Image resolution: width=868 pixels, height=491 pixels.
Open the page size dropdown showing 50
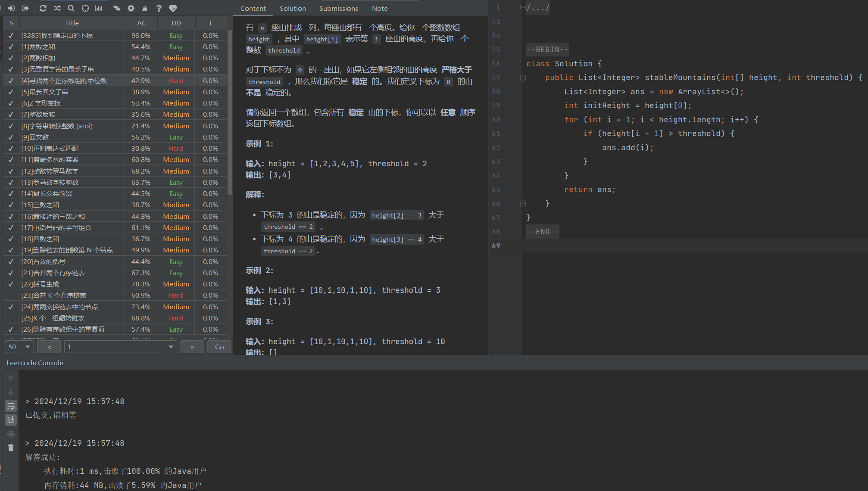point(19,347)
